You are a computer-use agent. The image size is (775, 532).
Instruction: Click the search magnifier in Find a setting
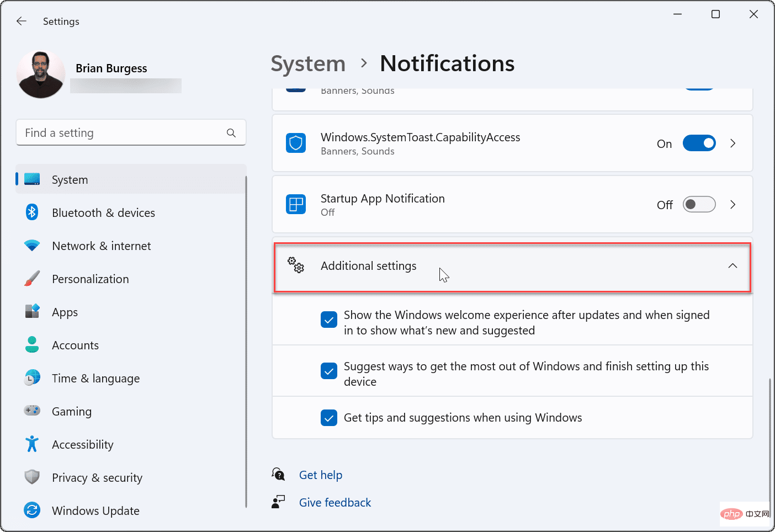(x=231, y=132)
